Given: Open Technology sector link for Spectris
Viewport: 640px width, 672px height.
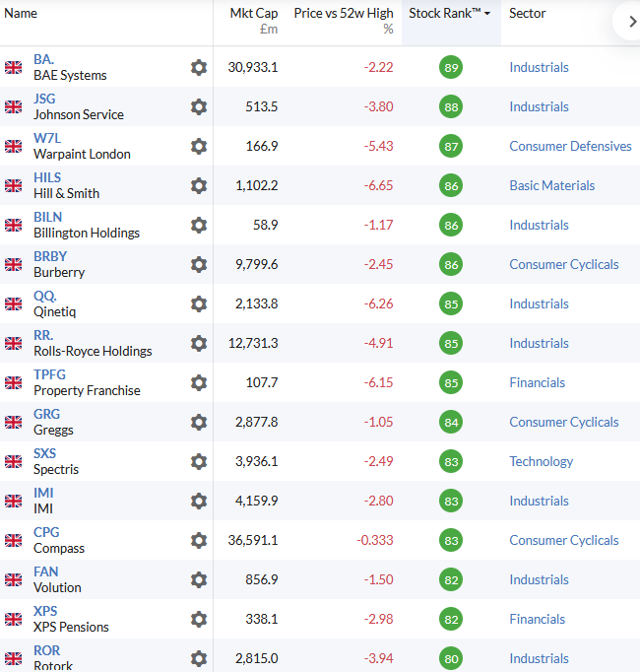Looking at the screenshot, I should [x=541, y=461].
